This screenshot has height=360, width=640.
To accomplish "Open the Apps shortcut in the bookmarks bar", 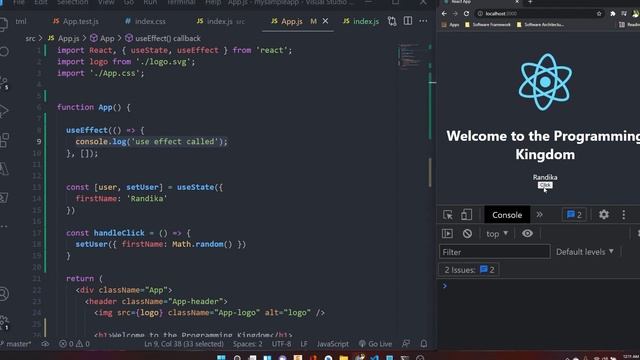I will pos(451,24).
